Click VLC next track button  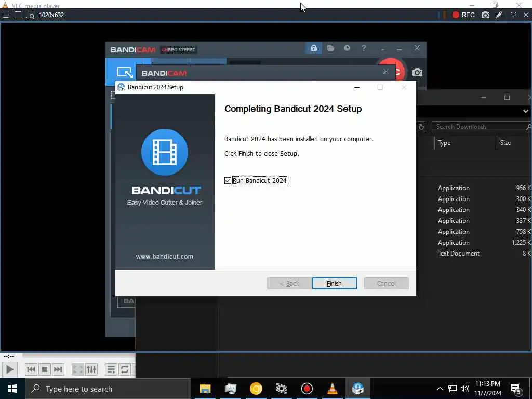(x=58, y=369)
